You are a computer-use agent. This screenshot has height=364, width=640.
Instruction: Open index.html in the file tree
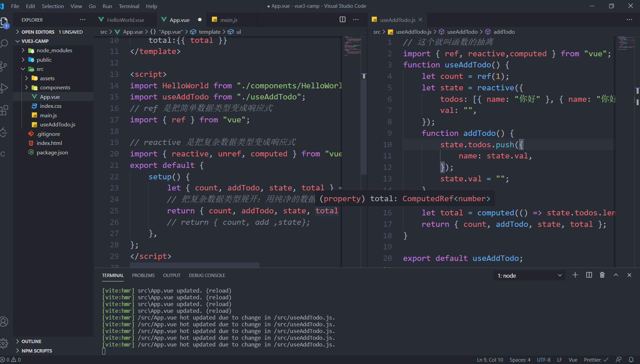(x=53, y=143)
